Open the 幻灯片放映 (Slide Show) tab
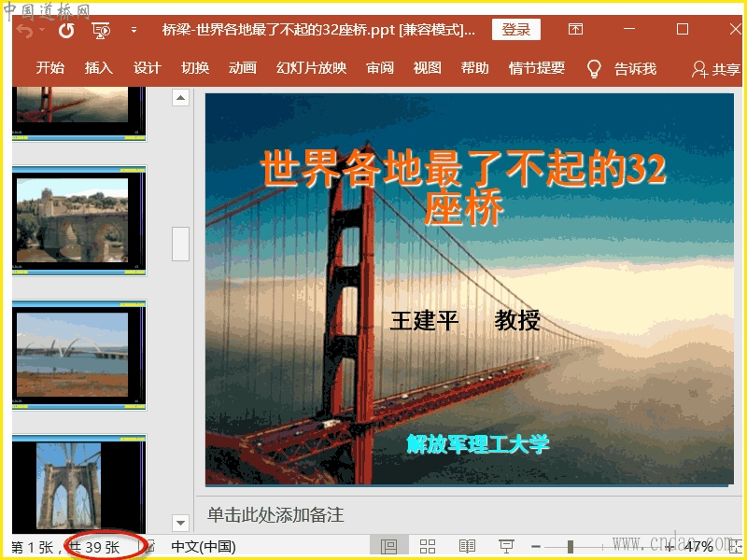This screenshot has height=560, width=747. tap(311, 68)
